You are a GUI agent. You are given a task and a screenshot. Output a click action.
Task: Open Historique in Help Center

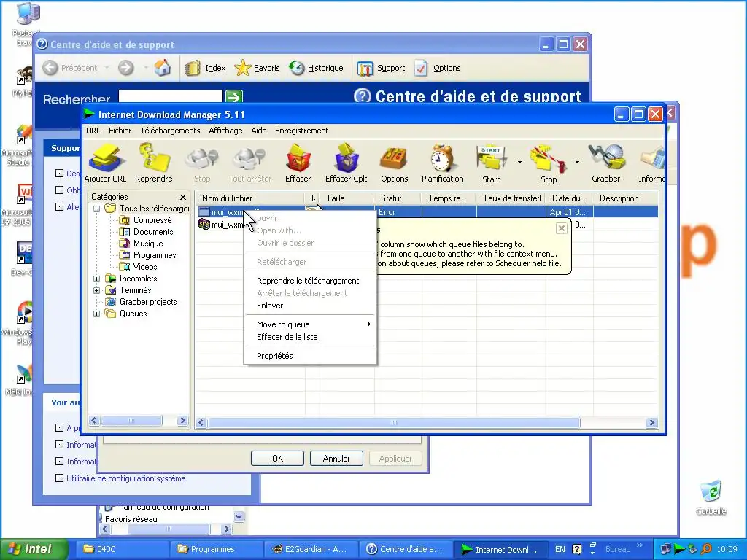coord(316,68)
